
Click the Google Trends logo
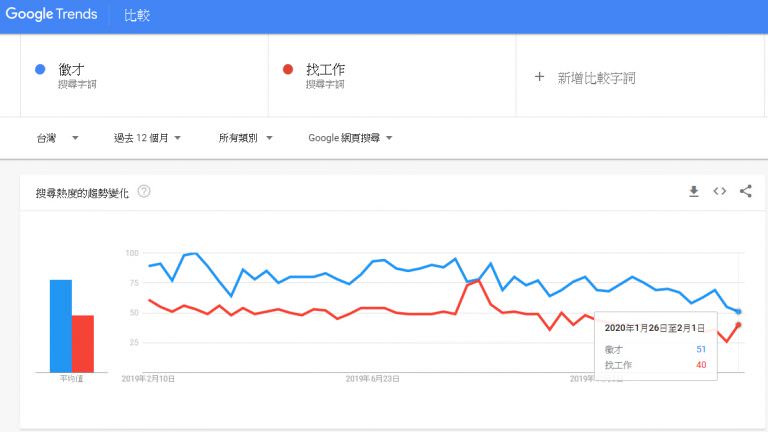click(x=51, y=14)
